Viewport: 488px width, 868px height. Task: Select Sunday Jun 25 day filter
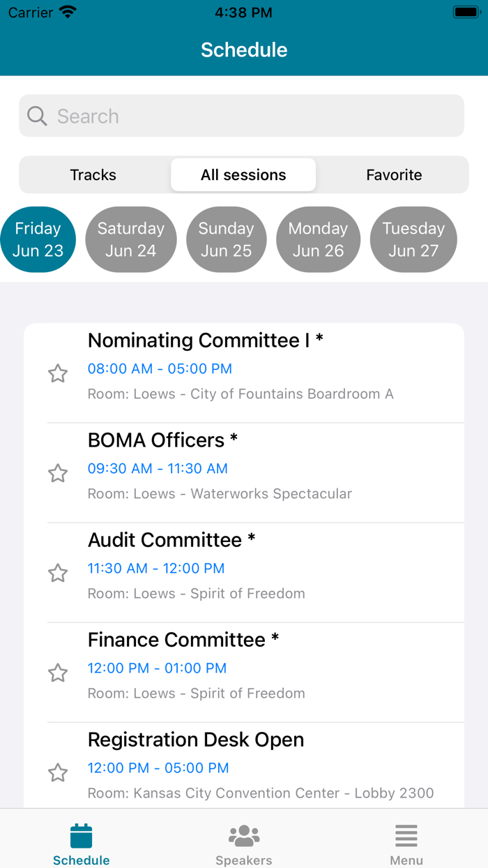click(226, 239)
